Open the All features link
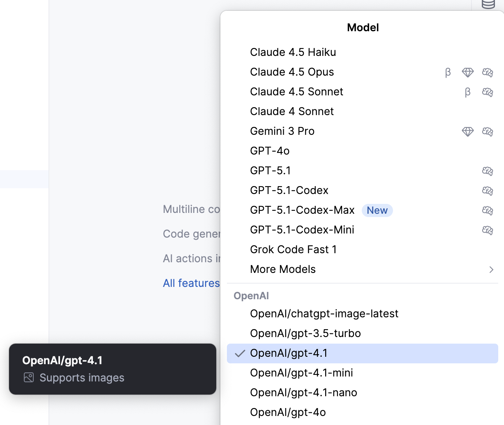The height and width of the screenshot is (425, 504). pos(191,283)
